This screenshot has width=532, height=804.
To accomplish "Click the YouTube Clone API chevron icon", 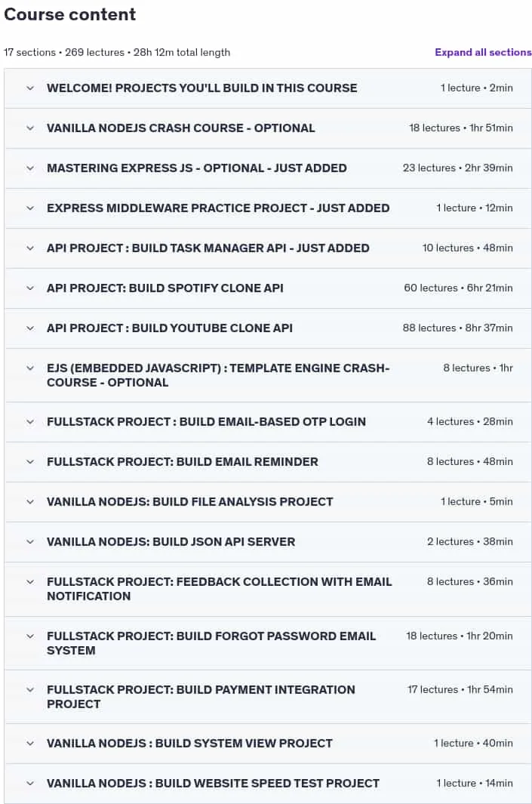I will 30,328.
